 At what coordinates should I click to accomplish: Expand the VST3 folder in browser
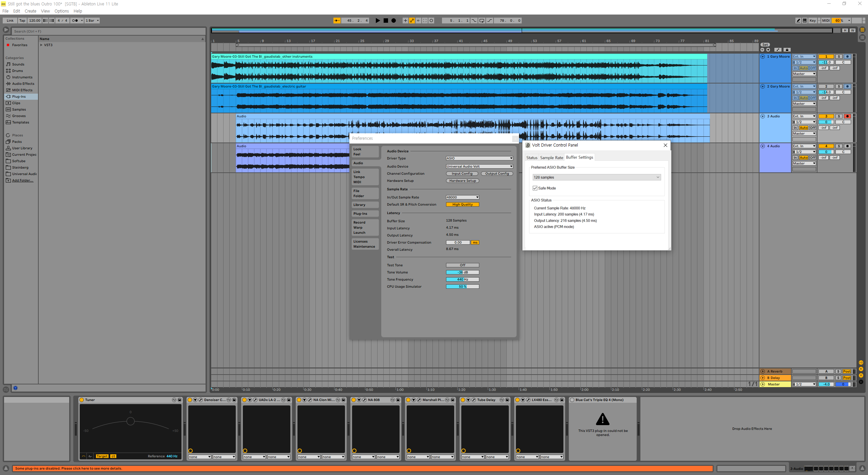tap(41, 45)
